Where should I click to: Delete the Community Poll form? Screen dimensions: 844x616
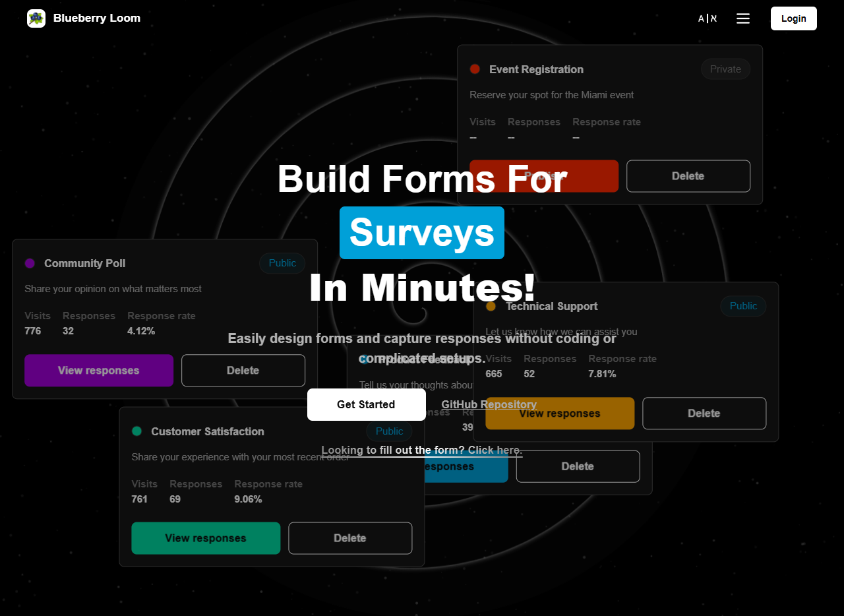[243, 371]
